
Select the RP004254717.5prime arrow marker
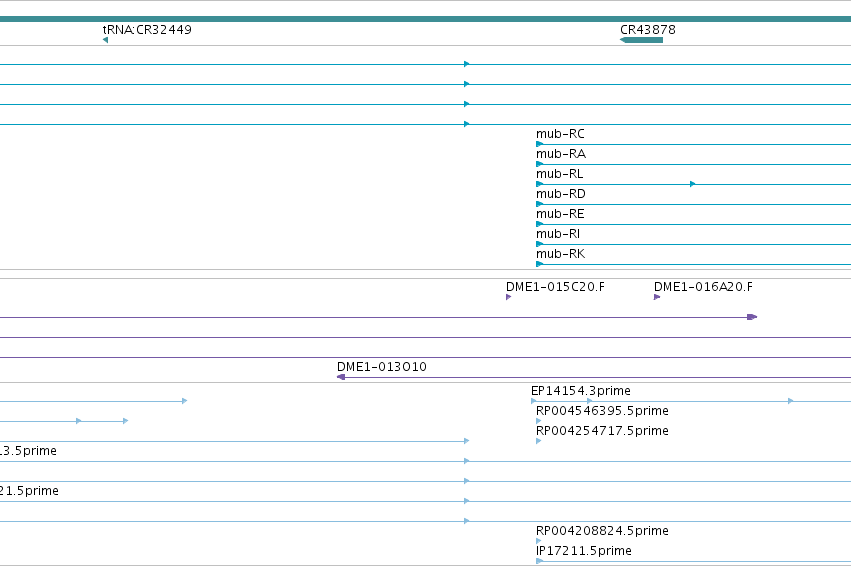pyautogui.click(x=539, y=441)
